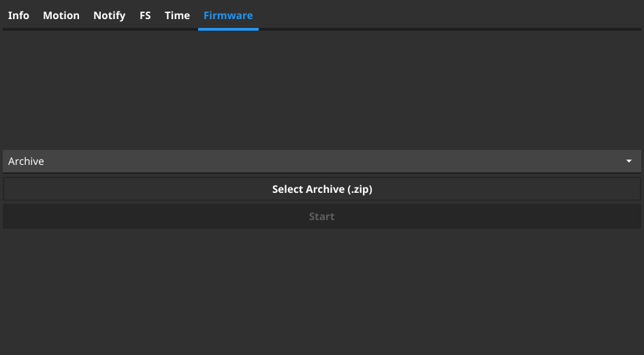This screenshot has height=355, width=644.
Task: Switch to the Motion tab
Action: tap(61, 15)
